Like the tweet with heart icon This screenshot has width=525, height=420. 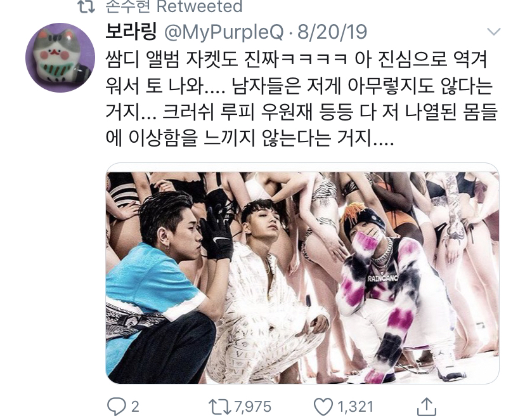coord(323,407)
